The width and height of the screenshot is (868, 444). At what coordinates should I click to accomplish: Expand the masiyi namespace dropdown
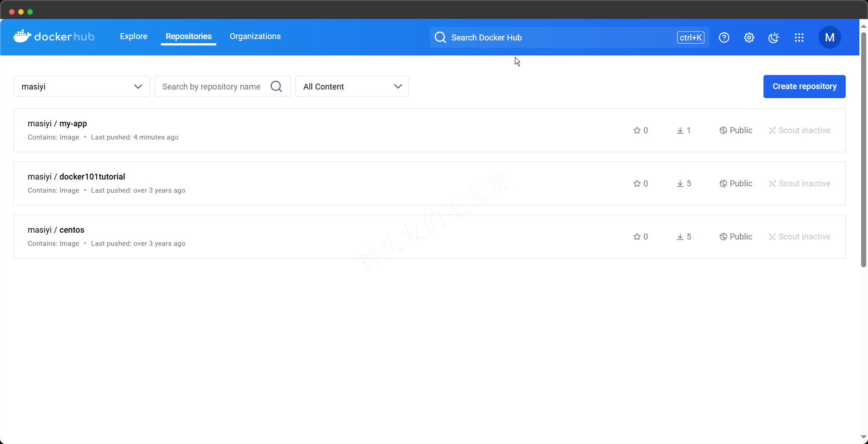tap(82, 86)
